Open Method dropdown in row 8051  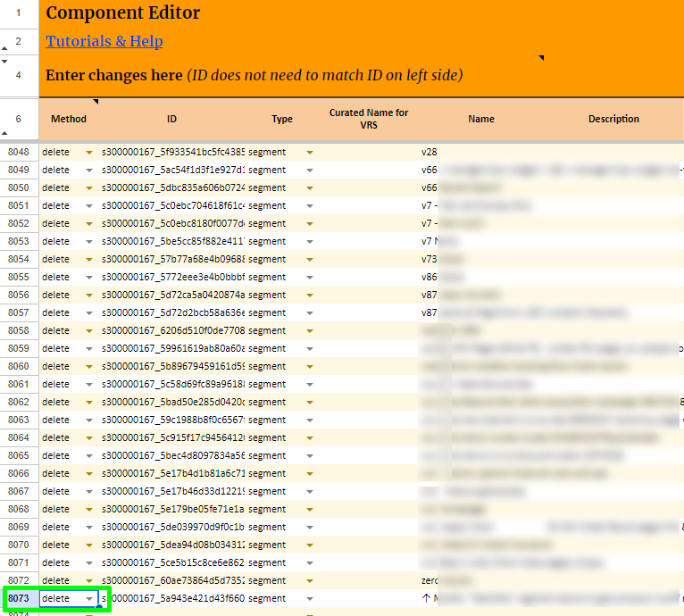pyautogui.click(x=89, y=206)
